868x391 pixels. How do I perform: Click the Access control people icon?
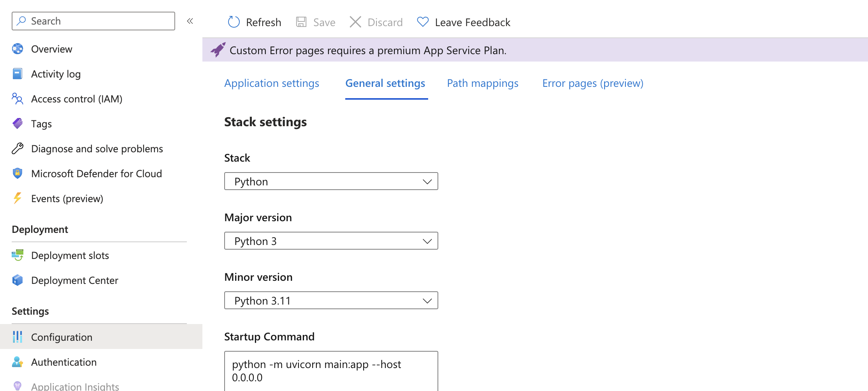[x=18, y=99]
